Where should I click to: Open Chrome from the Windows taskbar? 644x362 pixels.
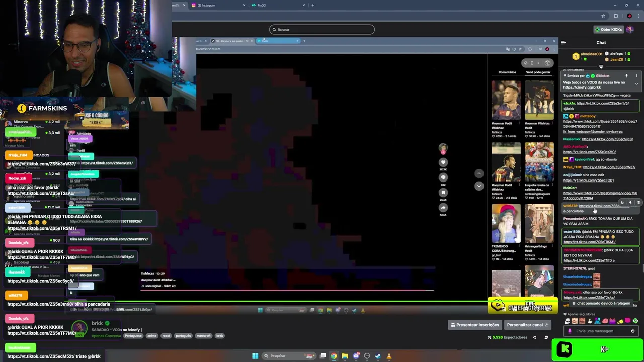[x=334, y=356]
